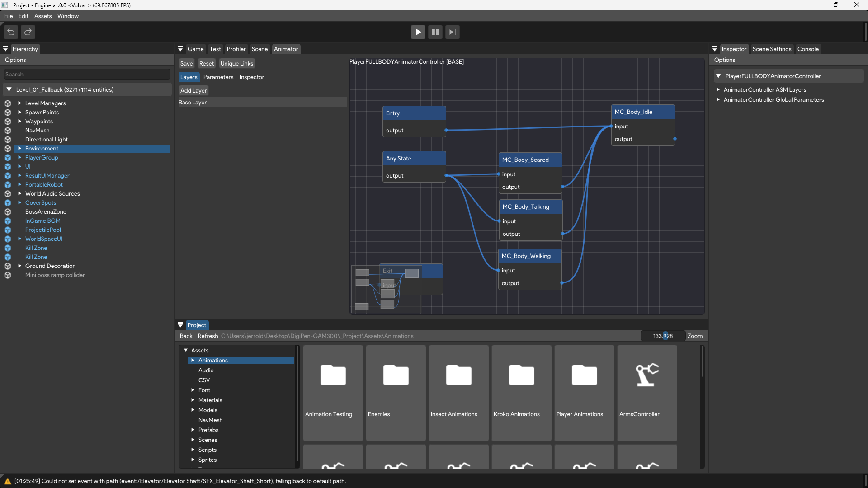Expand the Level Managers entity

(19, 103)
